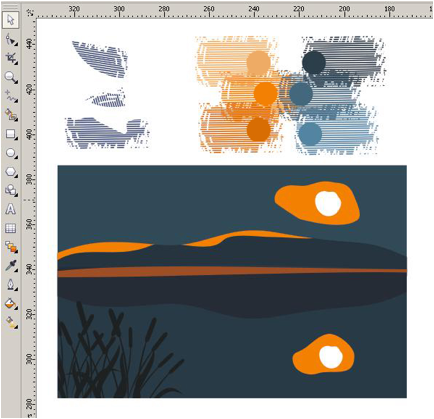Viewport: 434px width, 419px height.
Task: Select the white sun in upper orange blob
Action: (x=328, y=204)
